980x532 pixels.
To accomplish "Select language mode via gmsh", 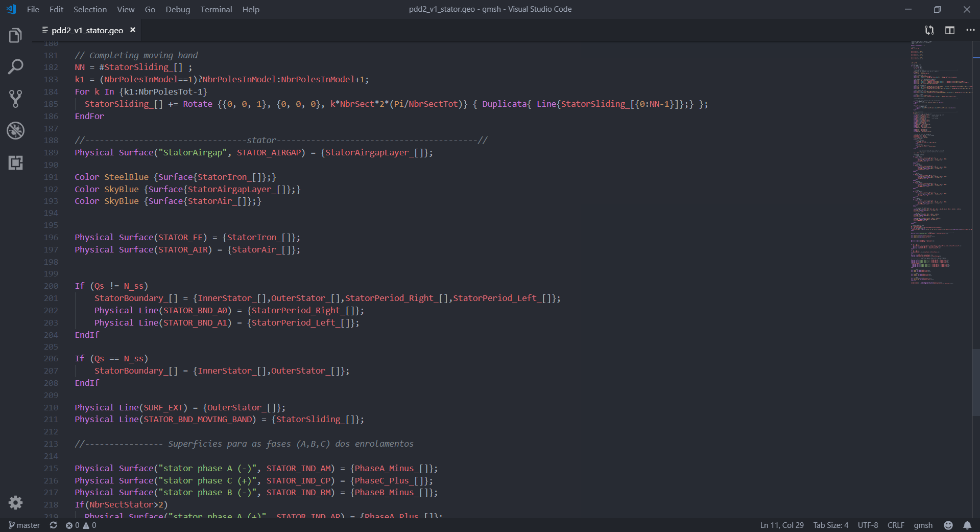I will 923,525.
